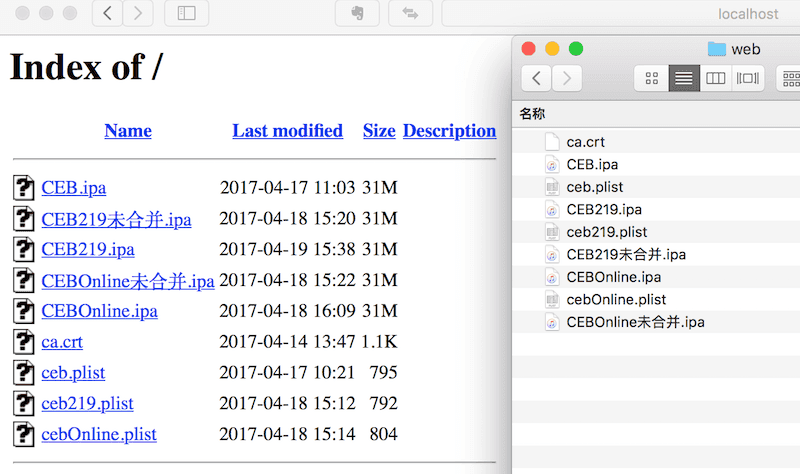Click unknown-file icon beside CEBOnline.ipa link

[23, 311]
